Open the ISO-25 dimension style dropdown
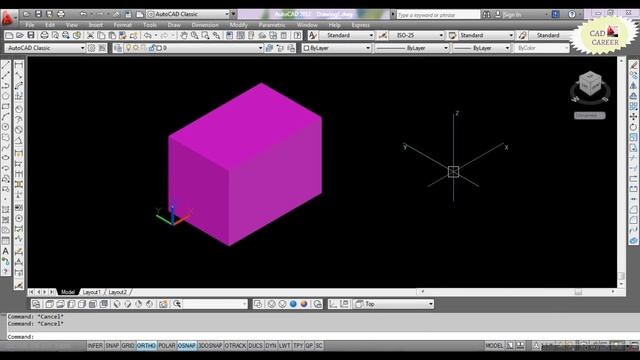This screenshot has width=640, height=360. click(x=416, y=36)
